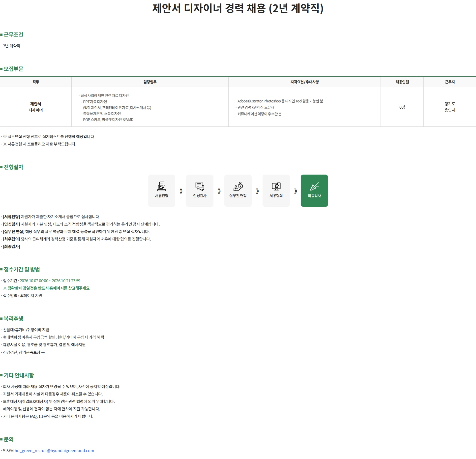Click the 자격요건/우대사항 column header

[x=304, y=82]
